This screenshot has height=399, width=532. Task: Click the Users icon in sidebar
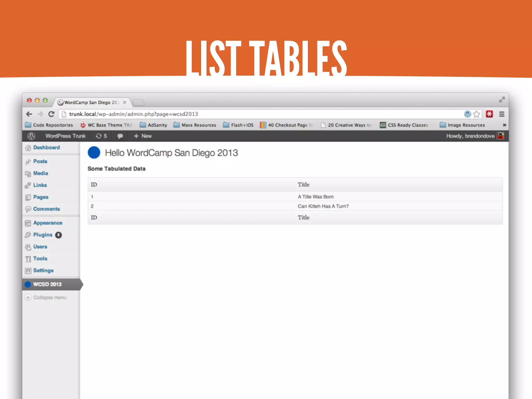pos(28,247)
